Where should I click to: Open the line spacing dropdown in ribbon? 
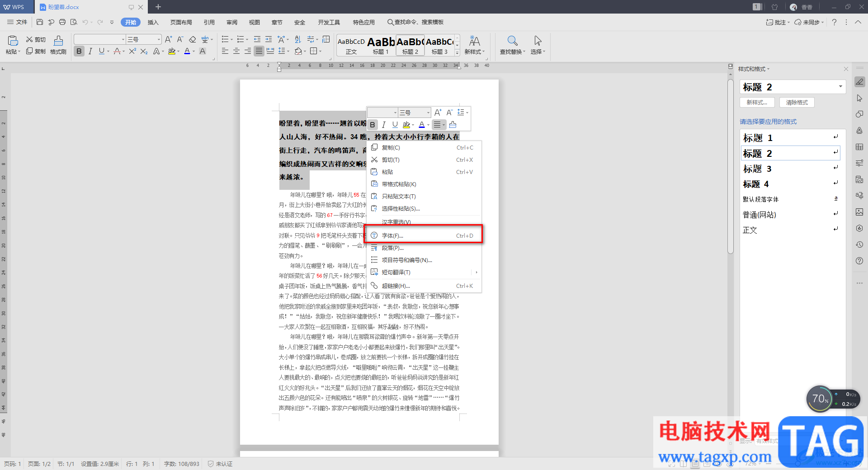(x=288, y=51)
